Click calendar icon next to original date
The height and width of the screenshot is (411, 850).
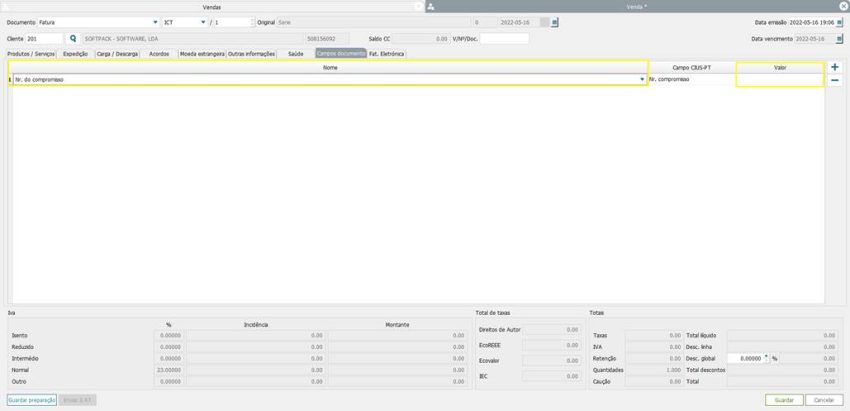(x=556, y=21)
